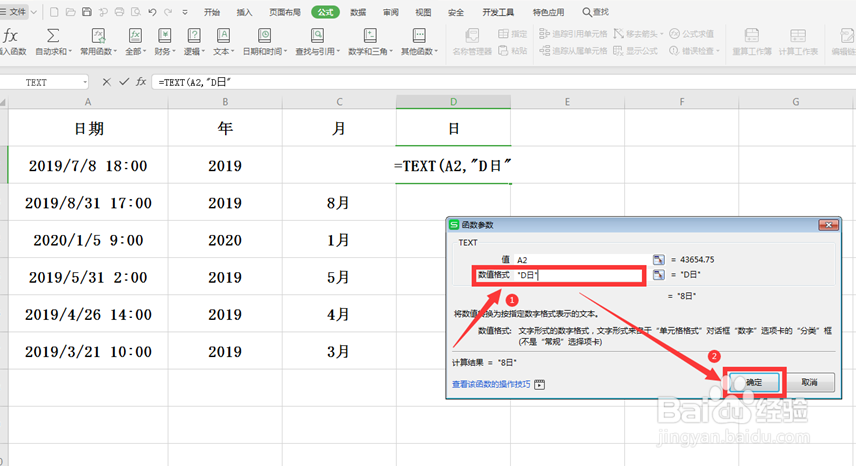Open the 文件 menu

point(19,11)
